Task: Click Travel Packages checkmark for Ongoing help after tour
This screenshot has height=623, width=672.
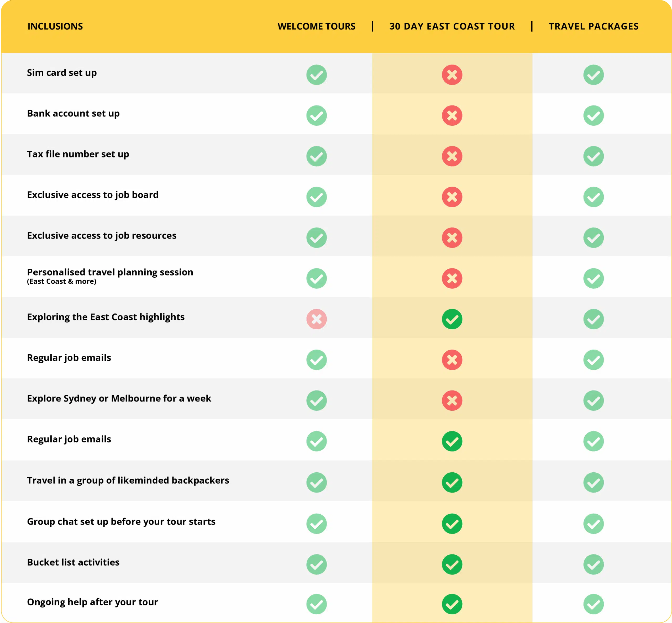Action: coord(594,604)
